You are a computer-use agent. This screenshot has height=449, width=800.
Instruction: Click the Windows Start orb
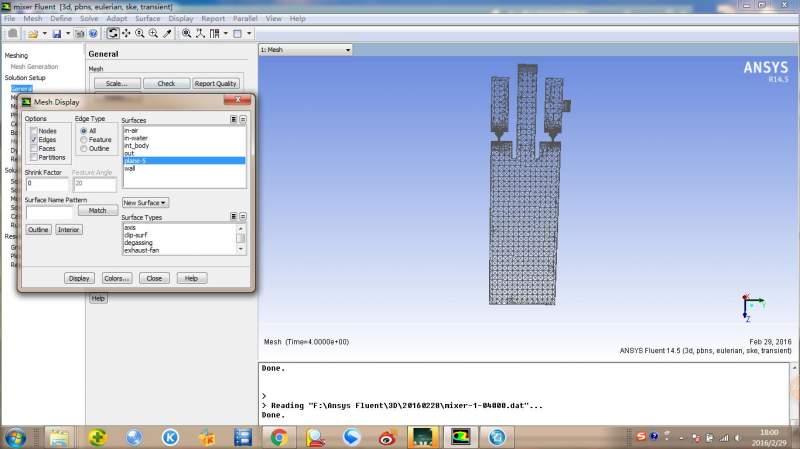(x=15, y=437)
